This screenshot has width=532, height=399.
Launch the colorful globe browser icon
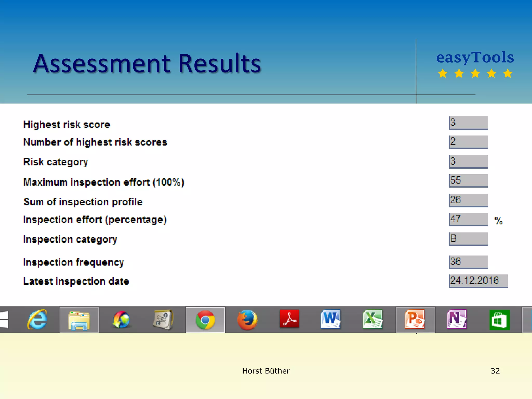click(x=121, y=320)
